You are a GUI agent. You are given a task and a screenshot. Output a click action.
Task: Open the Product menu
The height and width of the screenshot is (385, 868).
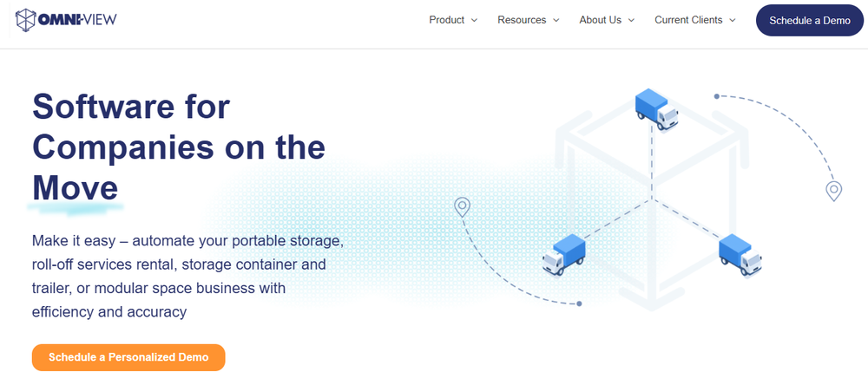[x=453, y=20]
